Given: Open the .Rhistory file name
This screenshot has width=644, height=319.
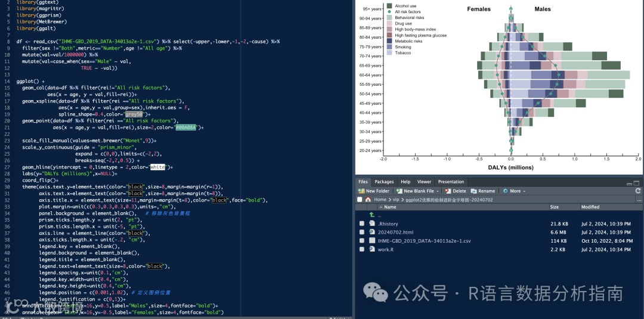Looking at the screenshot, I should (x=388, y=224).
